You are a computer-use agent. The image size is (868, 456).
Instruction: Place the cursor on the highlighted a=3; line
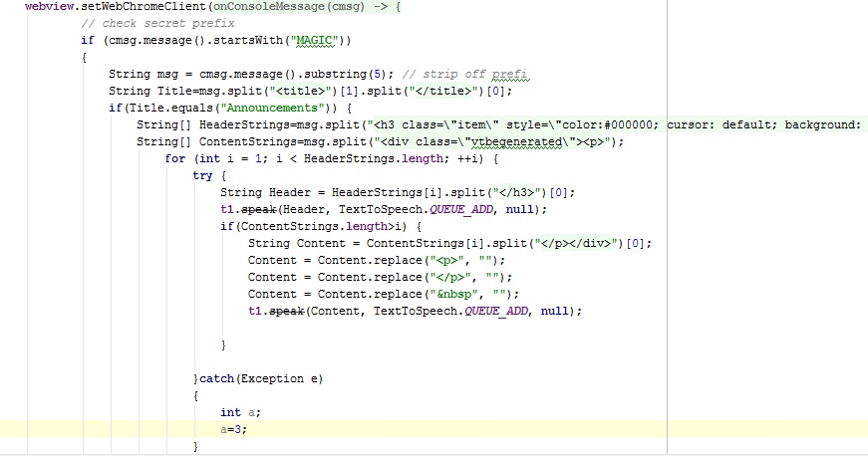point(233,429)
